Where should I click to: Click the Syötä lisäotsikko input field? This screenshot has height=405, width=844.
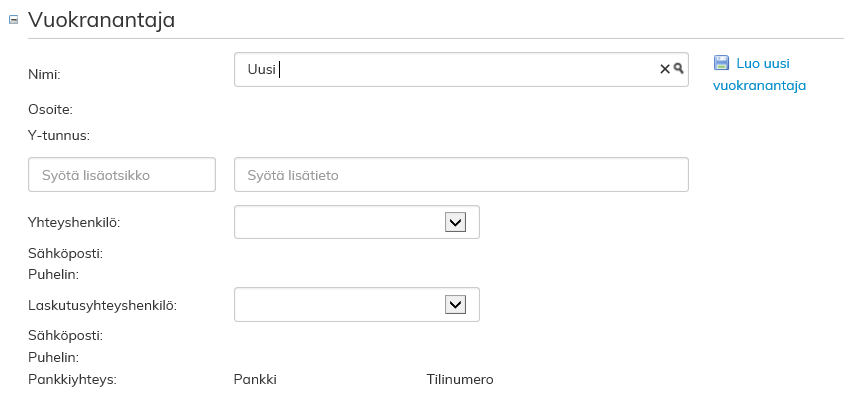(x=124, y=174)
